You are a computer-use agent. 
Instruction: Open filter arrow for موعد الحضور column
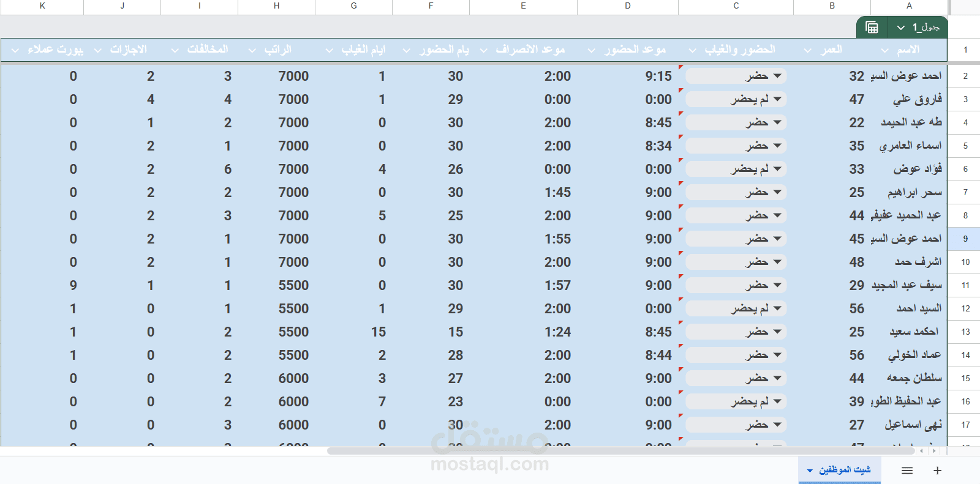coord(591,50)
